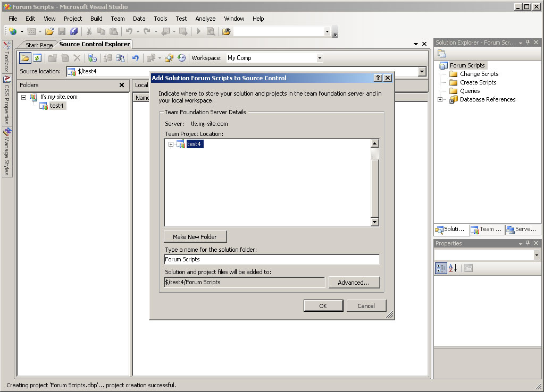Screen dimensions: 544x392
Task: Expand the Database References node
Action: pos(440,100)
